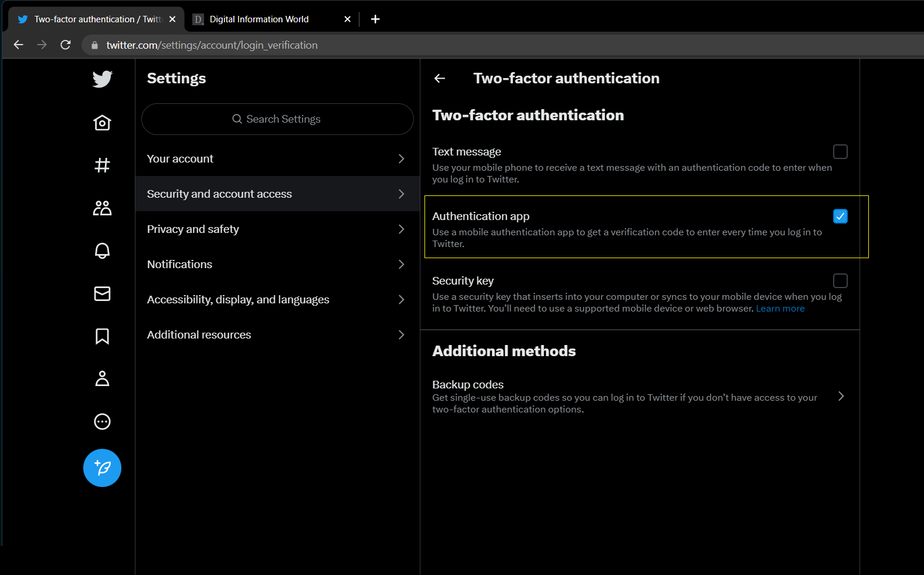Image resolution: width=924 pixels, height=575 pixels.
Task: Open Messages envelope icon
Action: click(x=102, y=293)
